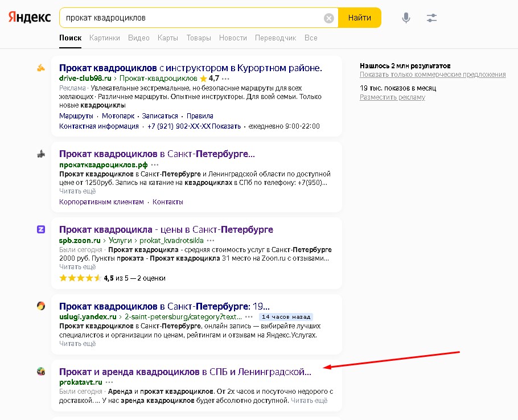Screen dimensions: 518x420
Task: Click the Zoon result's Z favicon
Action: pyautogui.click(x=40, y=229)
